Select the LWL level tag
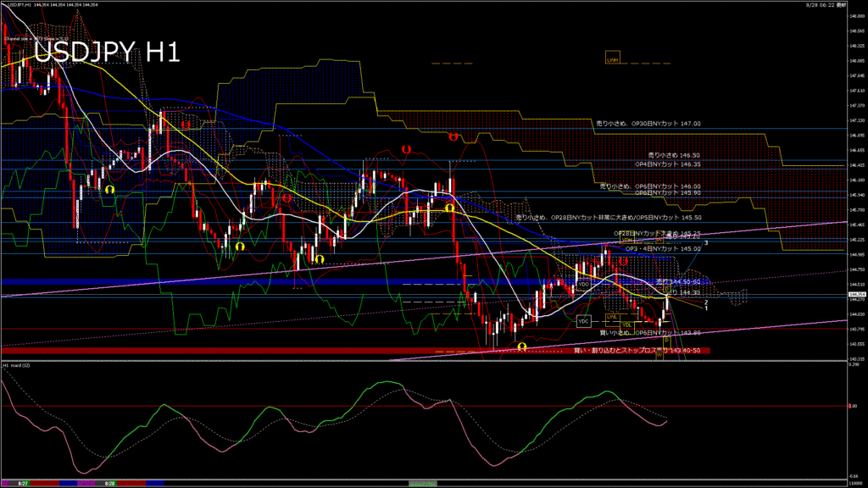 [x=612, y=316]
